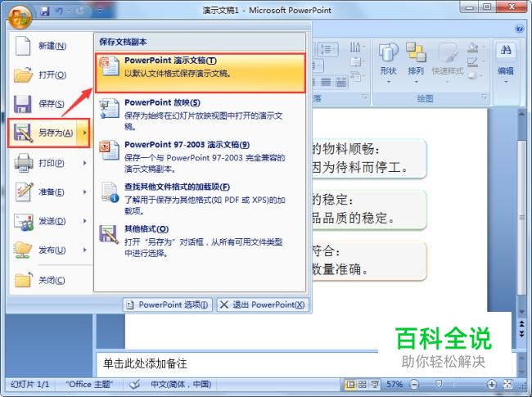This screenshot has height=397, width=532.
Task: Switch to Normal view icon
Action: 349,385
